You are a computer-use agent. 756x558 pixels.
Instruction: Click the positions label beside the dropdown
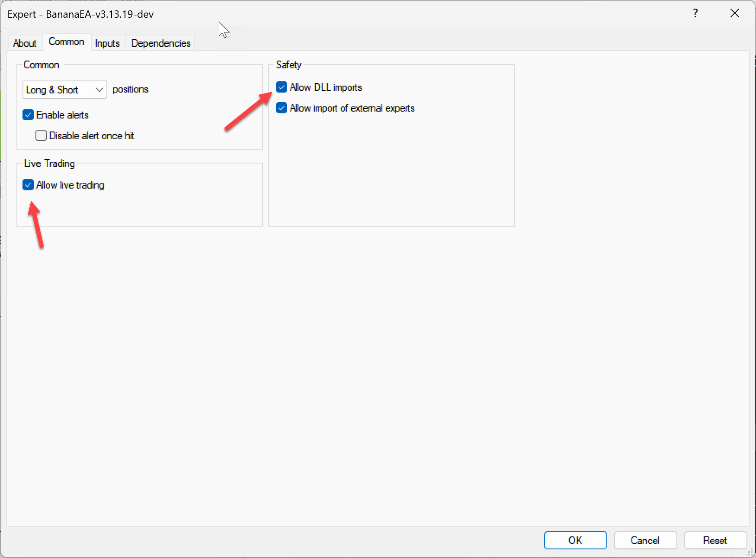tap(130, 90)
